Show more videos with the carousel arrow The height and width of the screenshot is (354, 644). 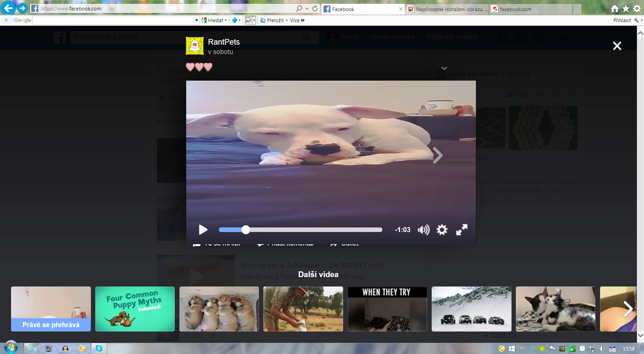pos(628,309)
